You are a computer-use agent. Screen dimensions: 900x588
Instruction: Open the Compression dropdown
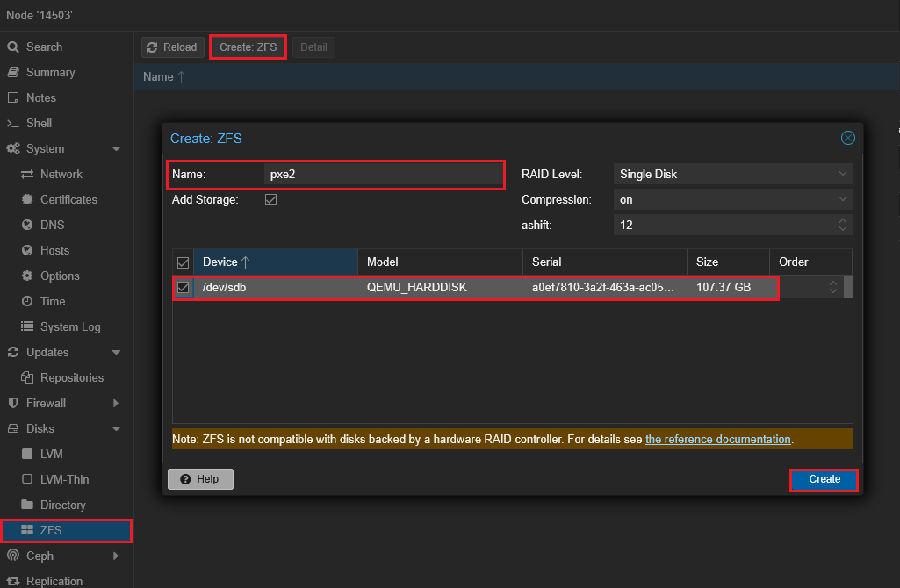tap(732, 200)
